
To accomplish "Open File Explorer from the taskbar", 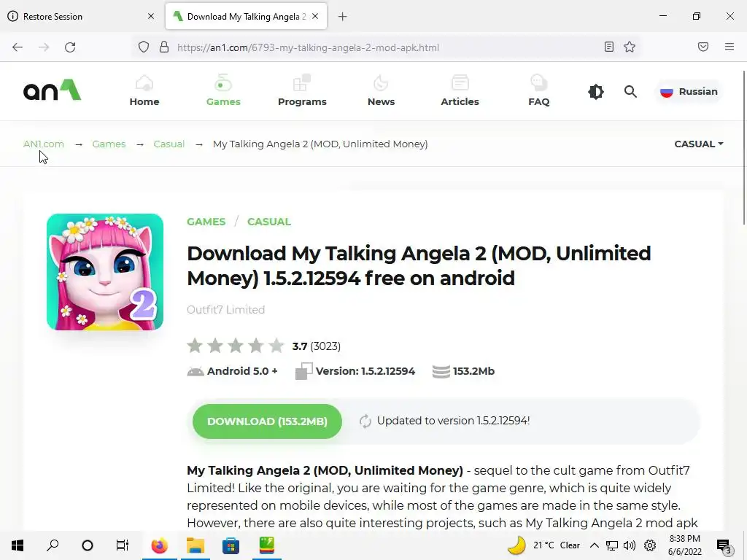I will [x=196, y=545].
